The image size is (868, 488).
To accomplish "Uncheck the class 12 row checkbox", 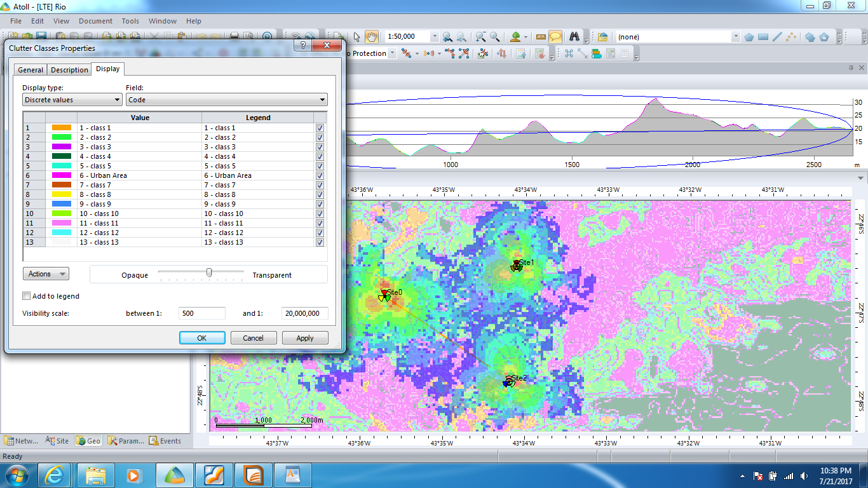I will (x=320, y=233).
